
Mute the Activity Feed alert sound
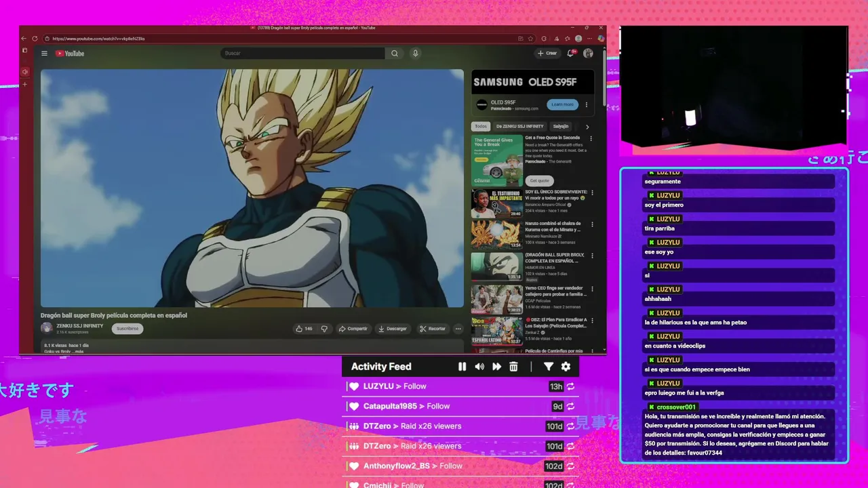pos(479,367)
